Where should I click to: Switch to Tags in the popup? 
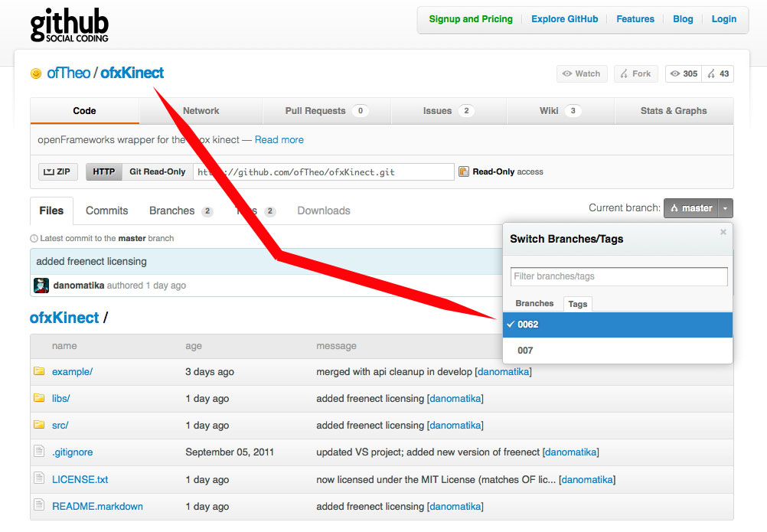pos(578,304)
